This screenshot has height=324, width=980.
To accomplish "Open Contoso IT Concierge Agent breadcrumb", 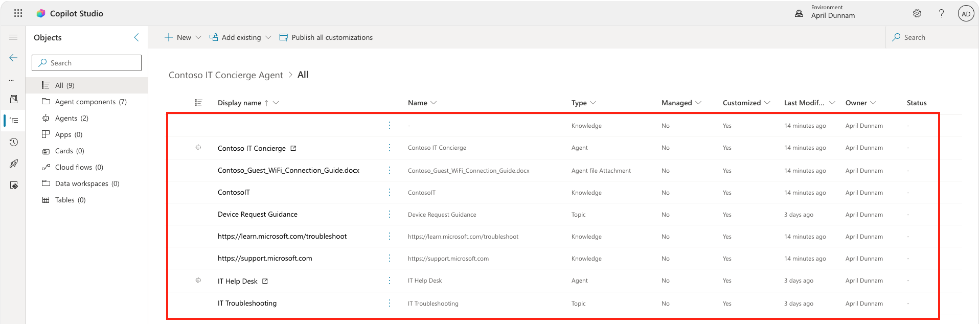I will coord(225,75).
